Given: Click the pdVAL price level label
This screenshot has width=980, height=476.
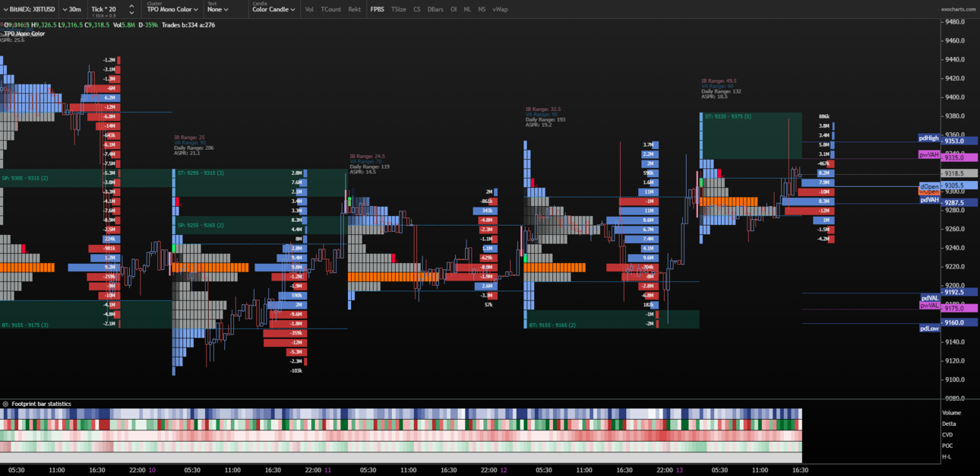Looking at the screenshot, I should click(x=930, y=298).
